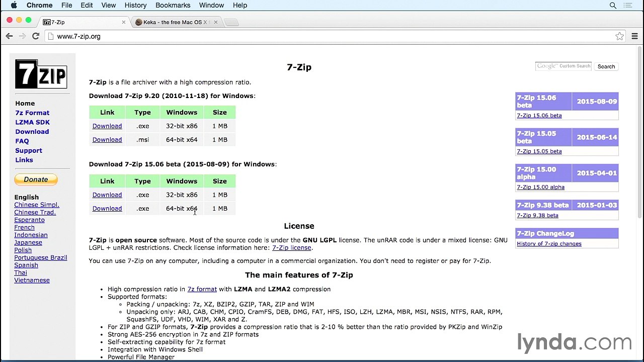Open the 7z format link in features

pos(202,289)
